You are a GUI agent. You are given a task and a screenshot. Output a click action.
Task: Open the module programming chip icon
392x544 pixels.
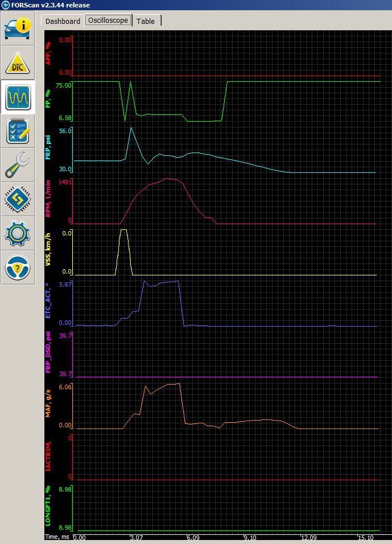pyautogui.click(x=18, y=199)
